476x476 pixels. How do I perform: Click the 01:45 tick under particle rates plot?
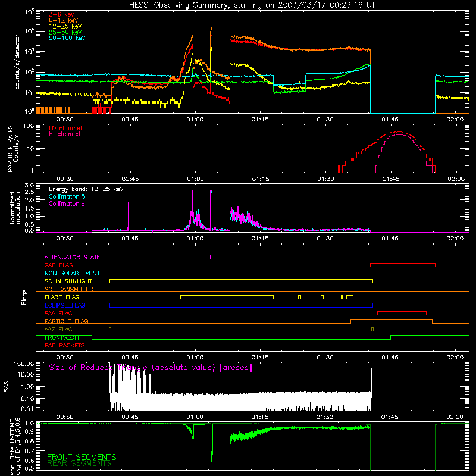pos(391,179)
